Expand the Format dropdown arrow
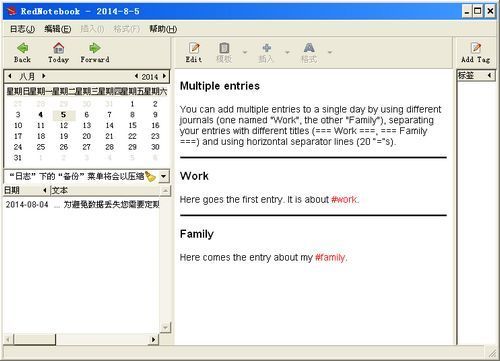This screenshot has height=361, width=500. [330, 52]
